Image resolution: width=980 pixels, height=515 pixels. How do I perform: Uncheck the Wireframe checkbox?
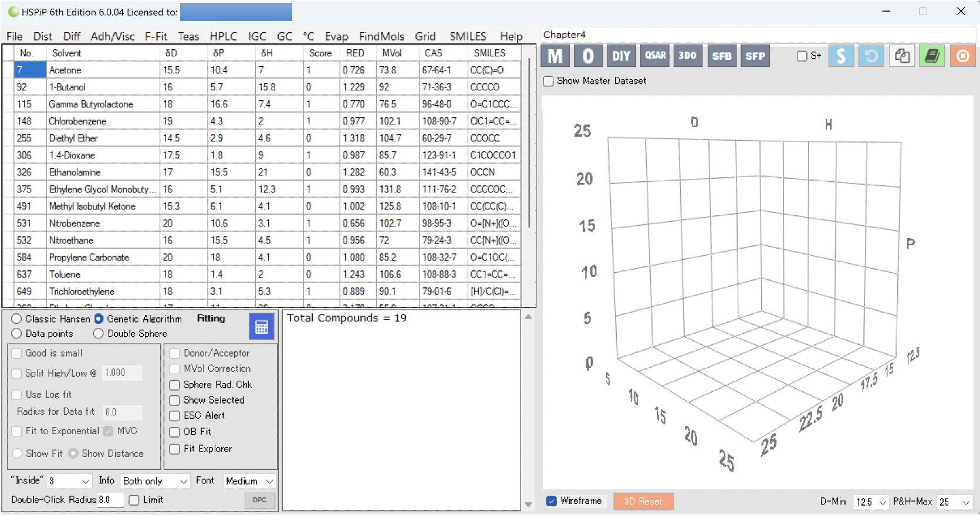coord(552,501)
